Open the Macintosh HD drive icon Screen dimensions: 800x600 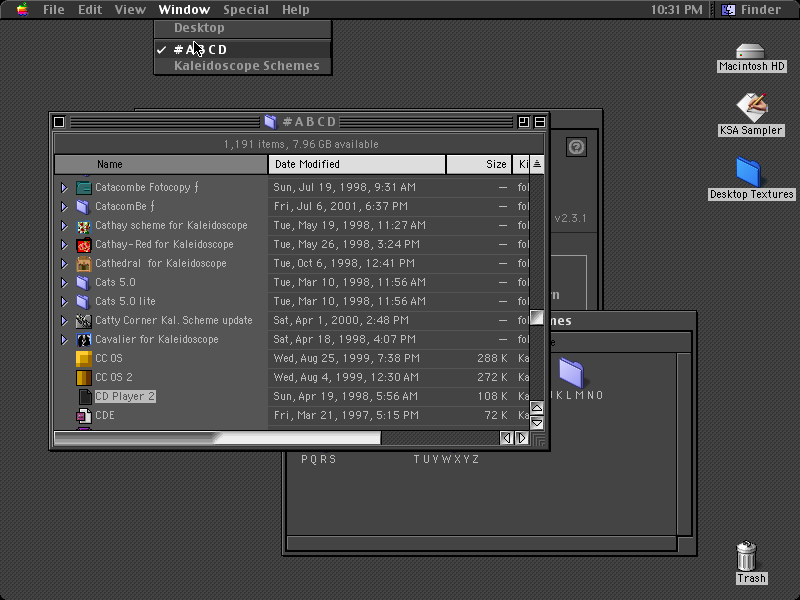(x=750, y=52)
